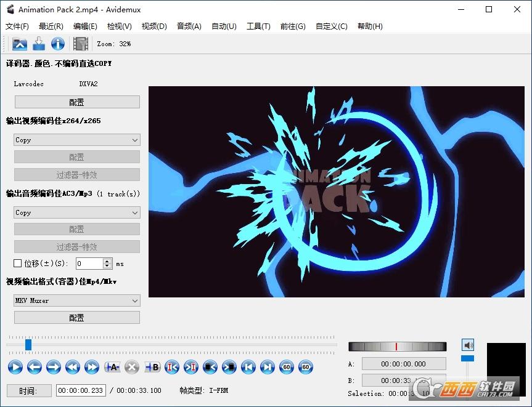
Task: Click 过滤器-特效 in the audio output section
Action: pos(77,247)
